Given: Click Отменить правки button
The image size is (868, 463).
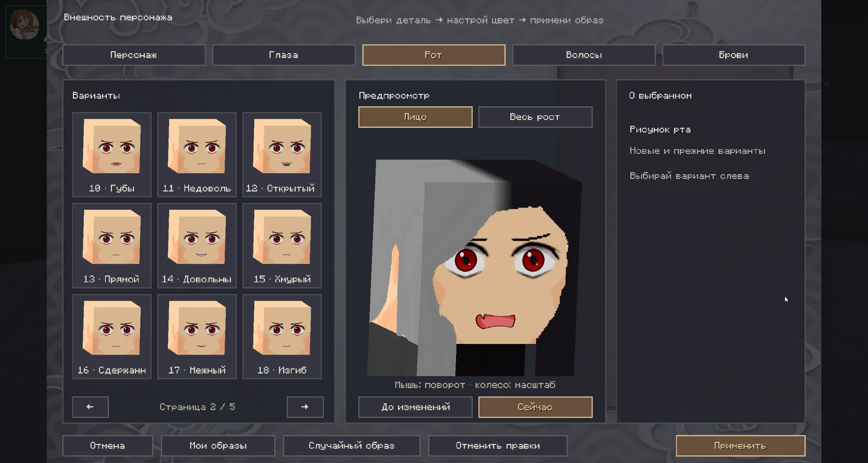Looking at the screenshot, I should [498, 446].
